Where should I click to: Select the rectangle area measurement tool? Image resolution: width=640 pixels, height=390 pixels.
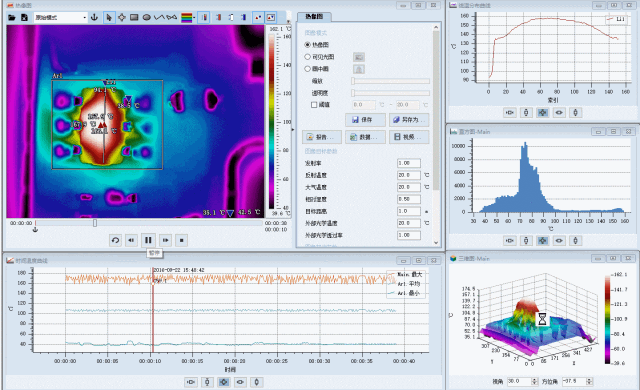(134, 18)
